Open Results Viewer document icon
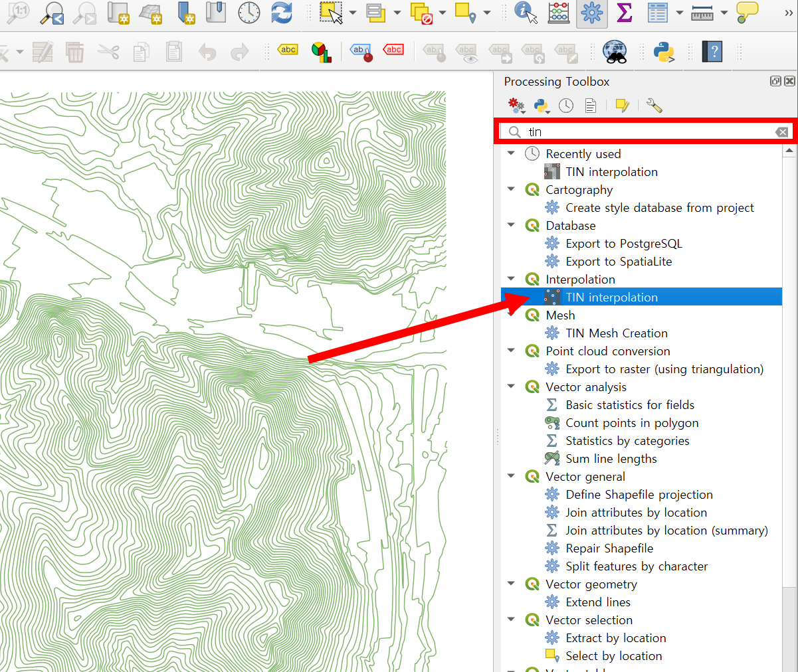This screenshot has height=672, width=798. pyautogui.click(x=591, y=106)
